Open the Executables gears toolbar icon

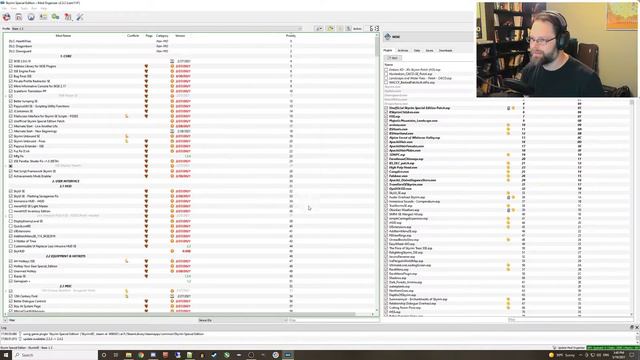56,17
